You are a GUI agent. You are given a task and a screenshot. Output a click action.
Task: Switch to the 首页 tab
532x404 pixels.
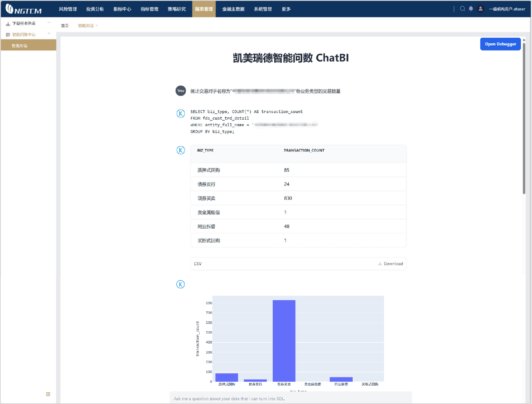[65, 26]
